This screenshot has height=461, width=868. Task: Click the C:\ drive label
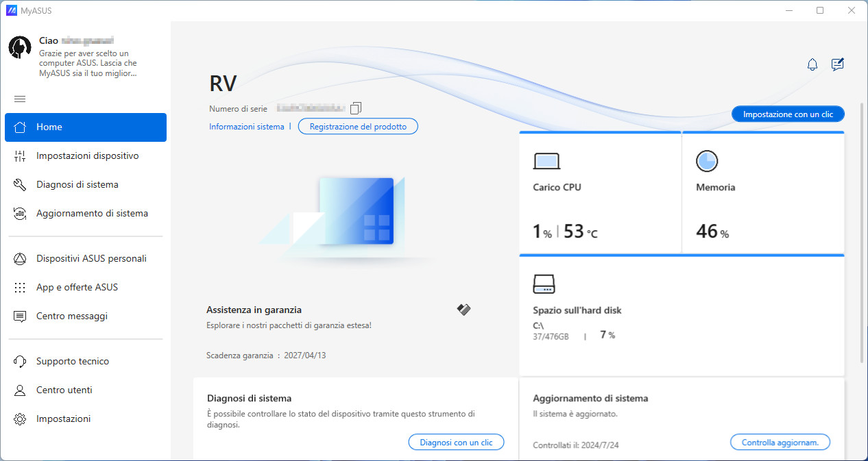[538, 326]
